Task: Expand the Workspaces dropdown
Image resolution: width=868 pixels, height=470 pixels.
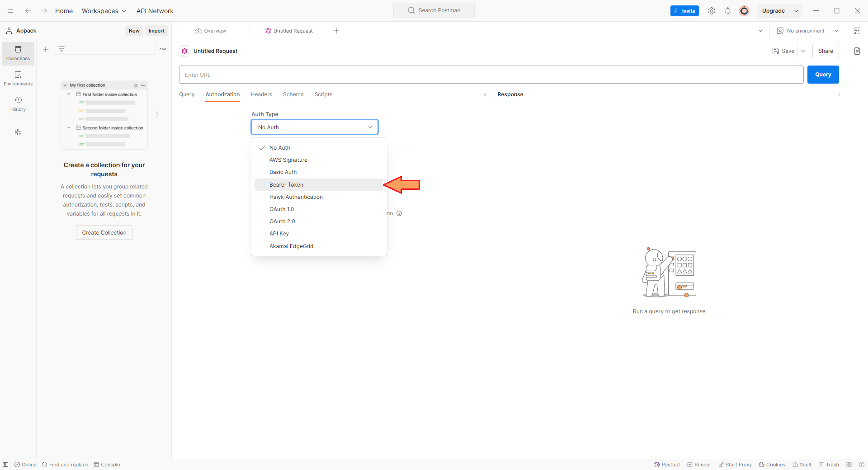Action: [x=104, y=11]
